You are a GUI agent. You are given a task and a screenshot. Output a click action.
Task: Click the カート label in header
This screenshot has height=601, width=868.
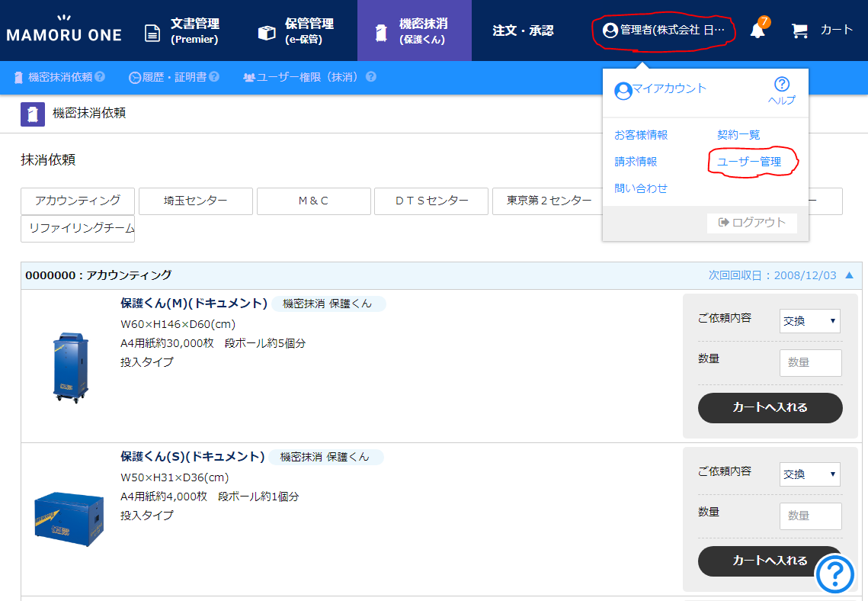click(837, 30)
